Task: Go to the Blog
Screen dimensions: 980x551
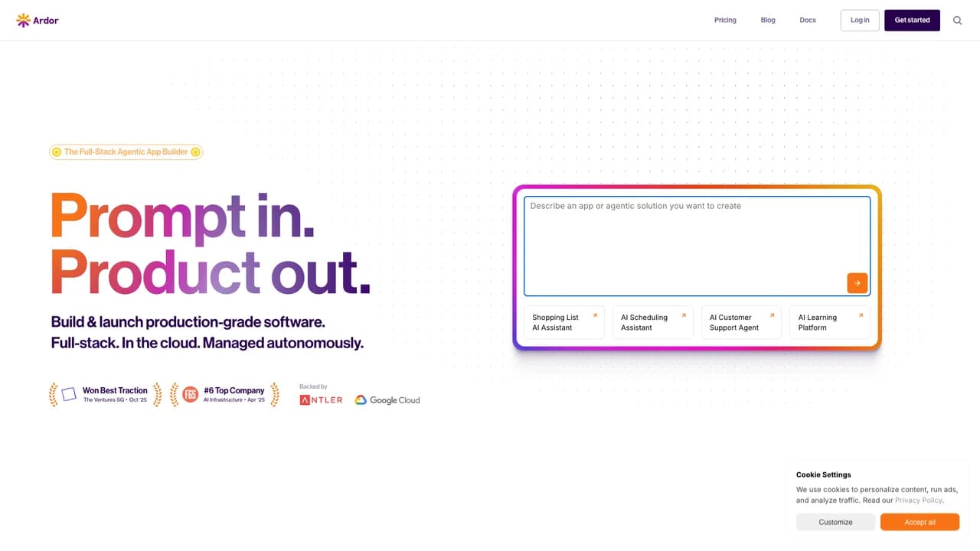Action: tap(768, 21)
